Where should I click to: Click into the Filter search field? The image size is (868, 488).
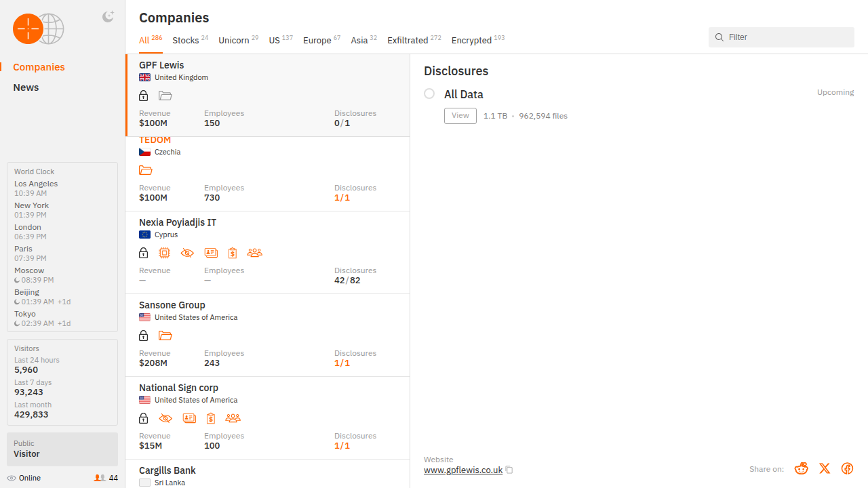coord(781,37)
